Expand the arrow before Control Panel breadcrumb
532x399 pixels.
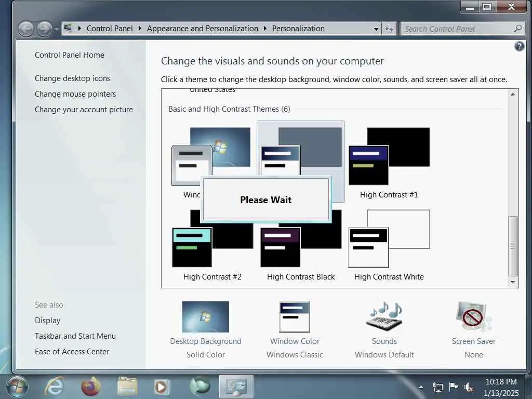click(x=79, y=29)
